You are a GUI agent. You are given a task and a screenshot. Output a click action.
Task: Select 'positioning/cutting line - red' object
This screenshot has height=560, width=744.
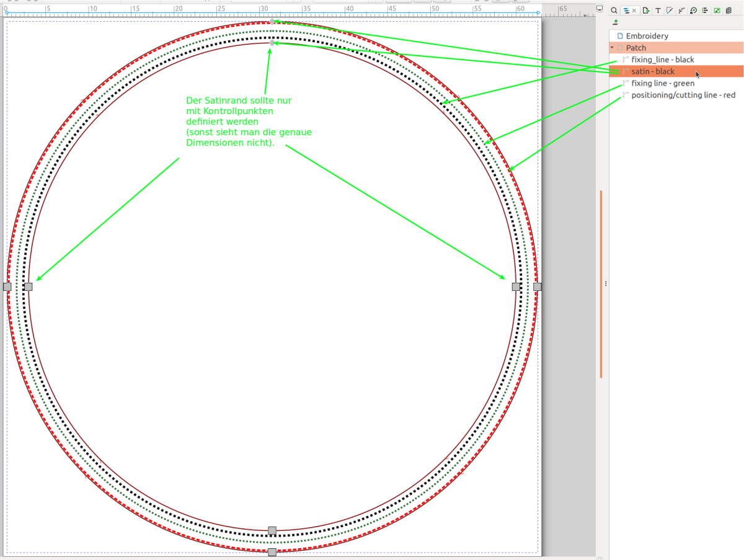(676, 95)
